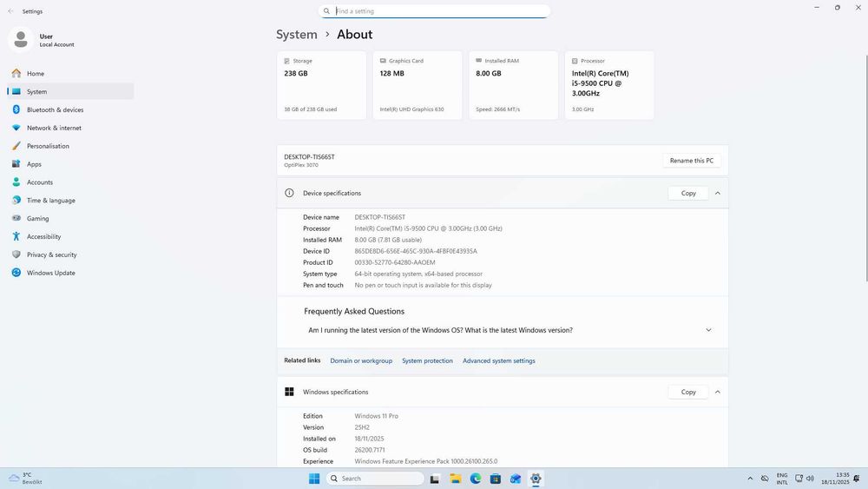Open the Installed RAM 8.00 GB card
The image size is (868, 489).
point(514,85)
